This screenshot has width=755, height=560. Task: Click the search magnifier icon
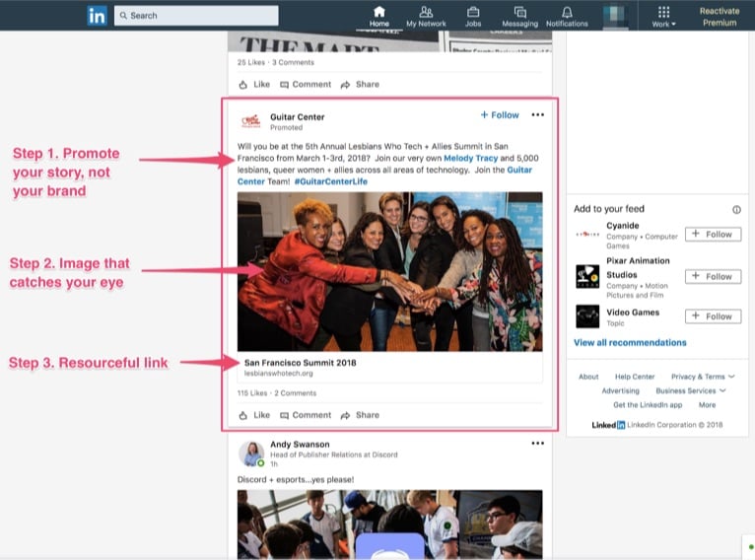tap(123, 16)
